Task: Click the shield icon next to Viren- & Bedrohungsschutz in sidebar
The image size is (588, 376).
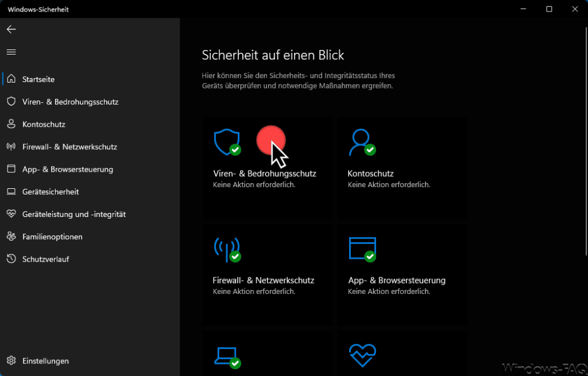Action: click(11, 101)
